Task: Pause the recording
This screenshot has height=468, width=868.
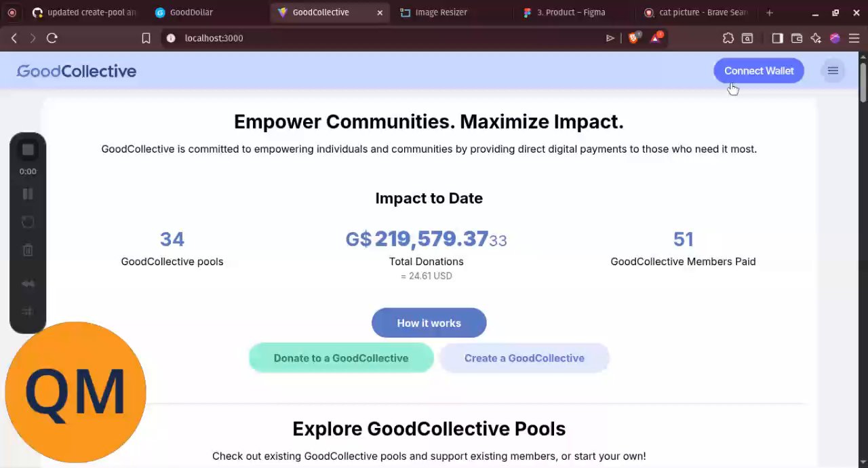Action: (x=28, y=194)
